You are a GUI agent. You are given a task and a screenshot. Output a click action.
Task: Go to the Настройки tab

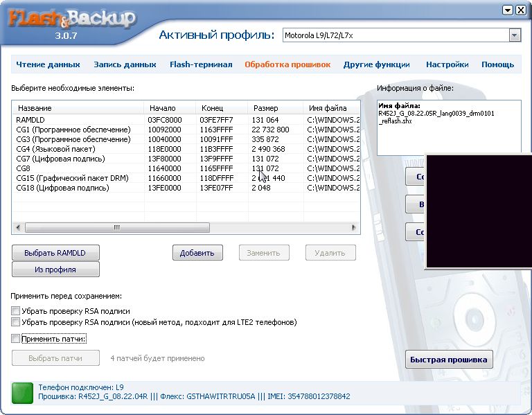447,64
